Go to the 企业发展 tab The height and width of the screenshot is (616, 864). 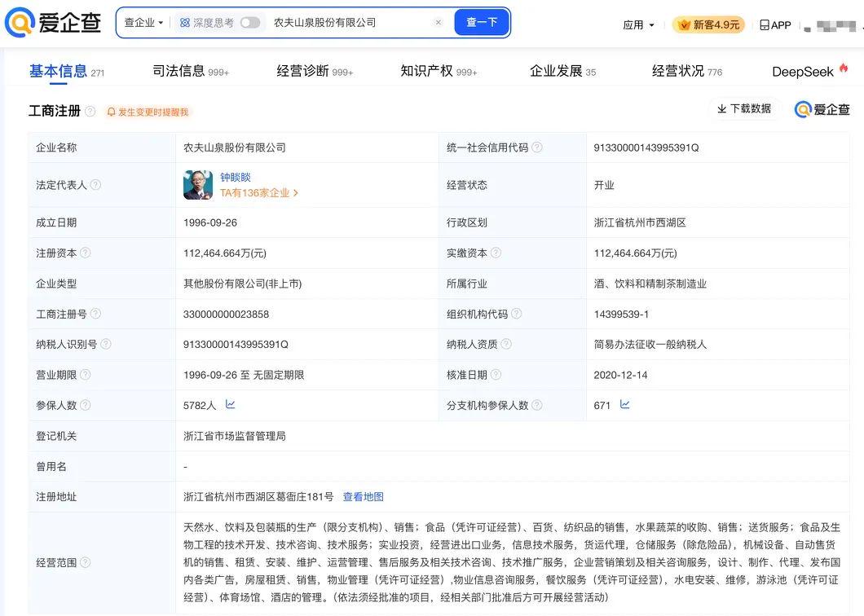click(x=562, y=72)
